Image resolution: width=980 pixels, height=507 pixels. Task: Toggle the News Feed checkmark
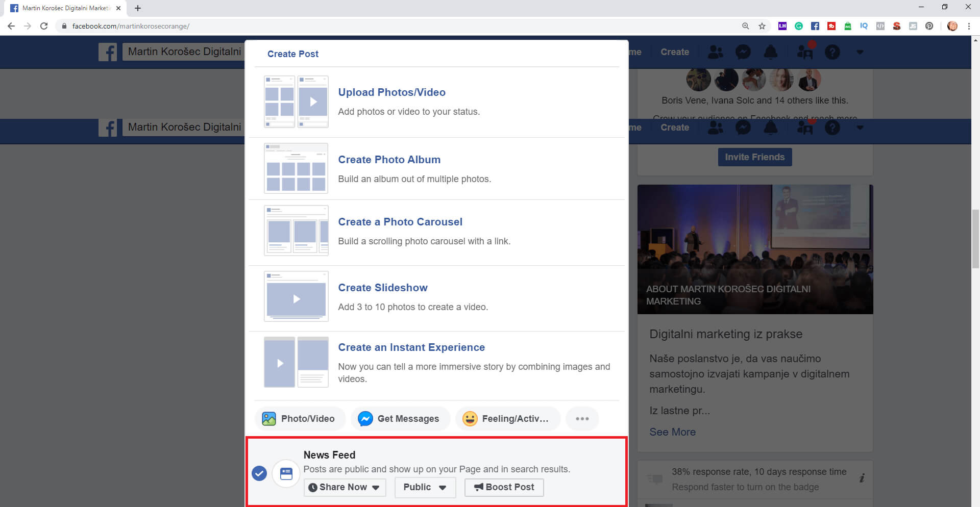(259, 474)
